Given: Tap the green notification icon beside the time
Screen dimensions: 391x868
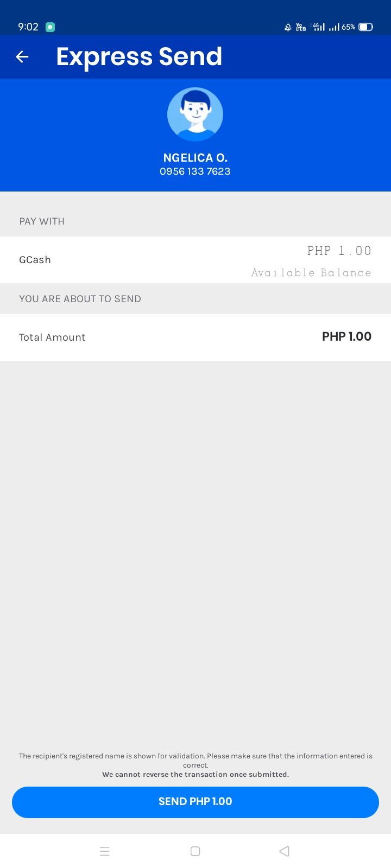Looking at the screenshot, I should 50,27.
